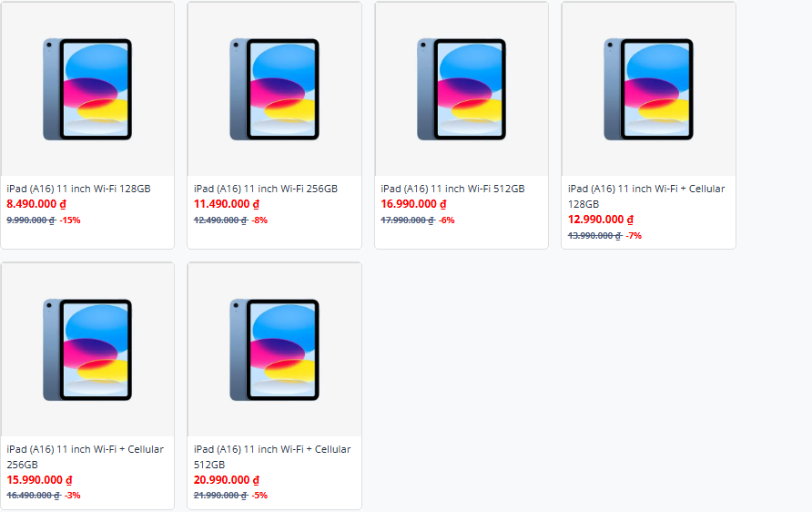Click the -15% discount label
The width and height of the screenshot is (812, 512).
[70, 220]
